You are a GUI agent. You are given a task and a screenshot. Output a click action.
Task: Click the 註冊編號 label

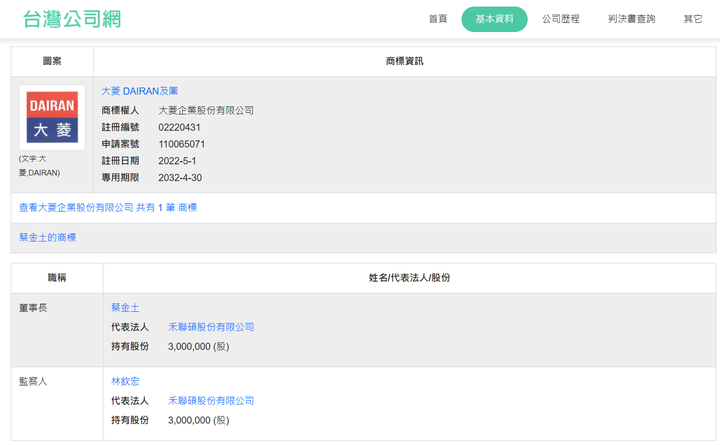[120, 127]
